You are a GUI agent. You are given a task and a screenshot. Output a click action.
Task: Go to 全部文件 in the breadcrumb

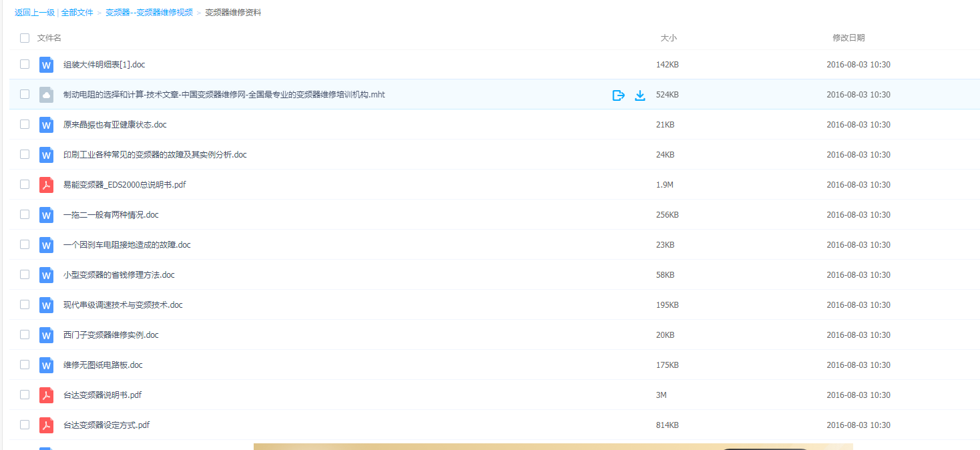click(77, 12)
